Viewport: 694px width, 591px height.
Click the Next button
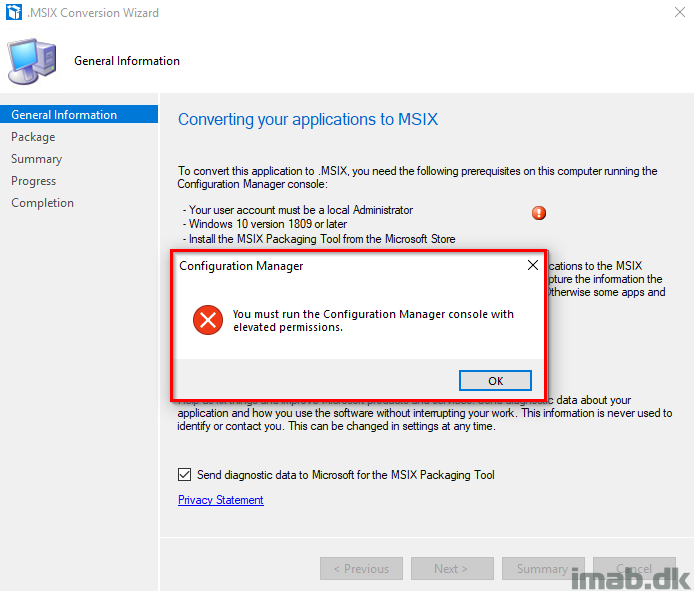pos(452,568)
